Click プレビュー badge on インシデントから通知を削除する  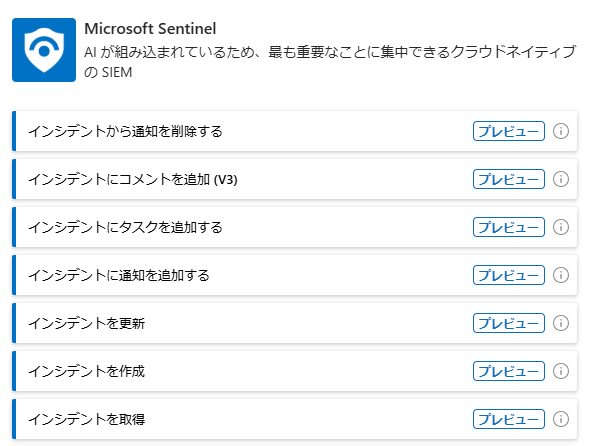click(x=509, y=131)
